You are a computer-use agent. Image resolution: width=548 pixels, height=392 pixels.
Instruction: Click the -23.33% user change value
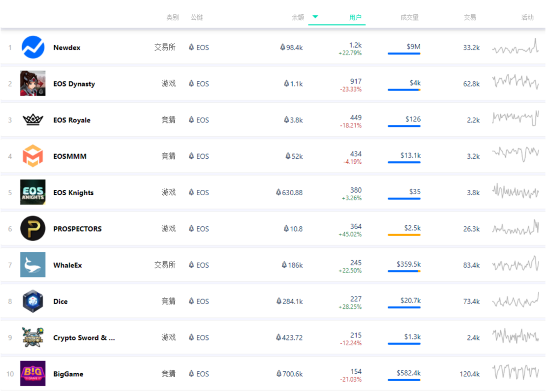pyautogui.click(x=351, y=90)
